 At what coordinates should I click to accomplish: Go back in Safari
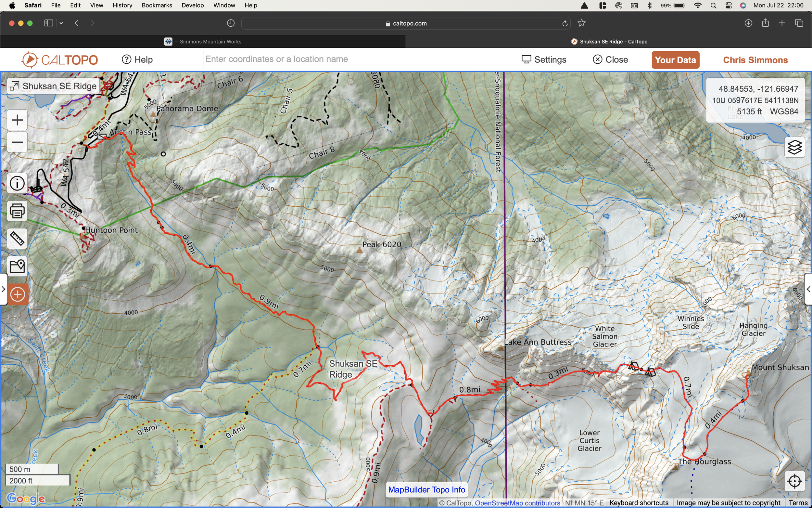pos(77,23)
